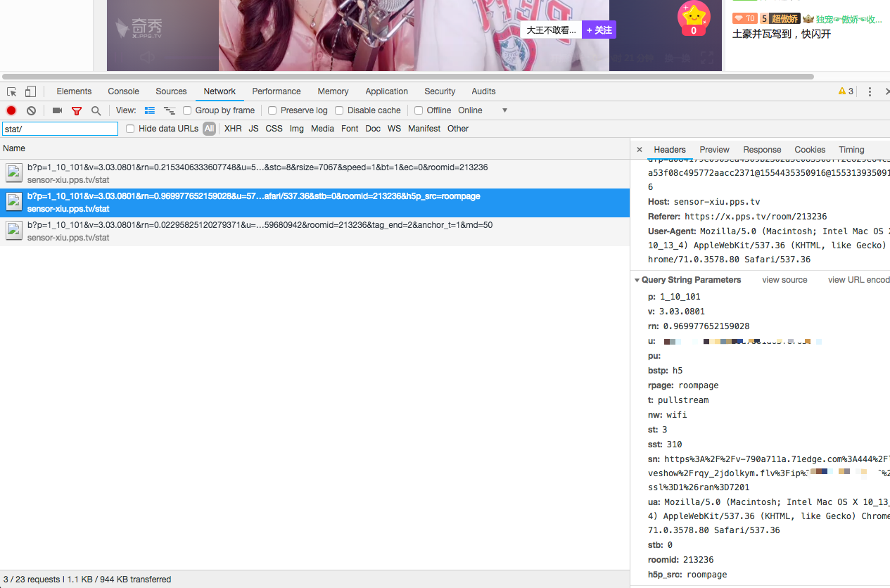Enable Hide data URLs

130,128
